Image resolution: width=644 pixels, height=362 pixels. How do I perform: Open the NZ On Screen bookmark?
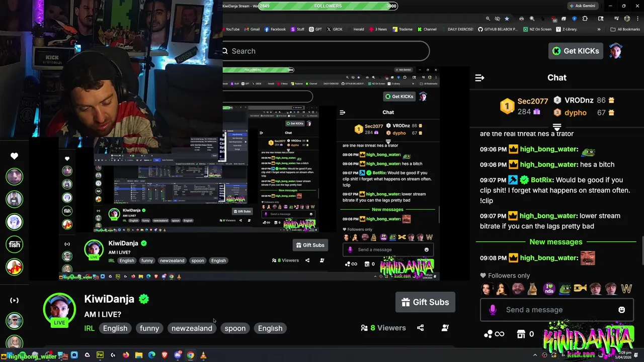click(x=536, y=29)
